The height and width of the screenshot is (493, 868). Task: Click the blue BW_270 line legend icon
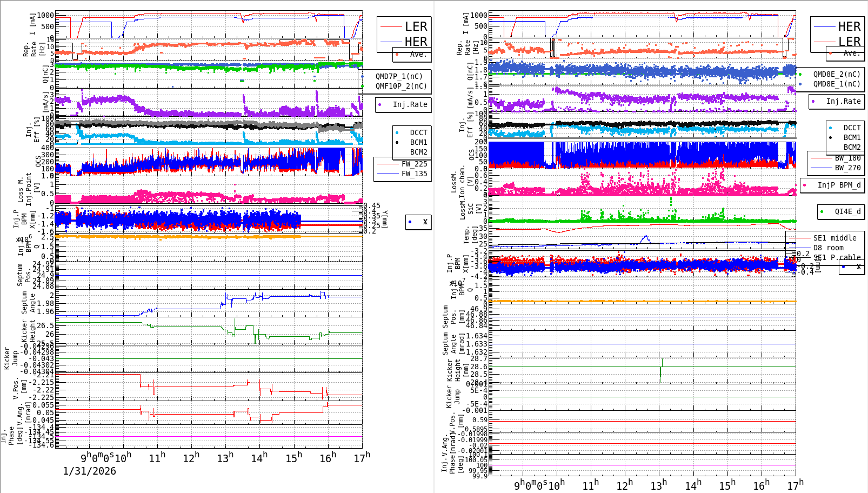821,168
